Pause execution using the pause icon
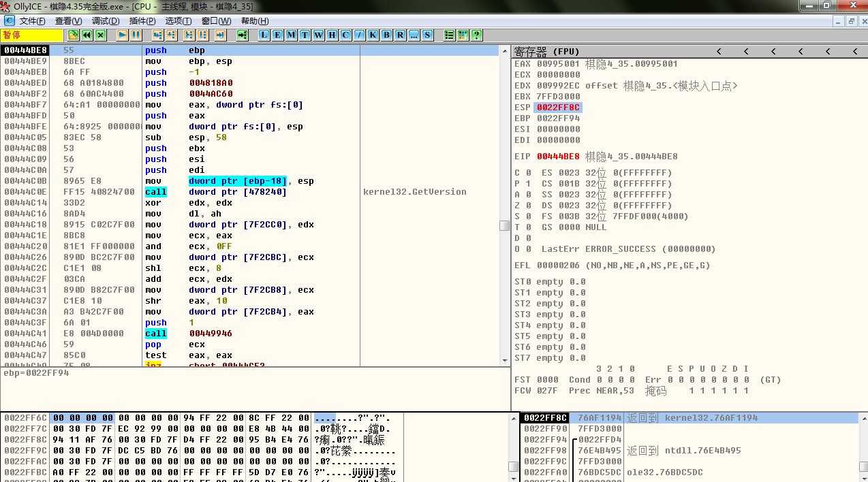The image size is (868, 482). pos(136,35)
